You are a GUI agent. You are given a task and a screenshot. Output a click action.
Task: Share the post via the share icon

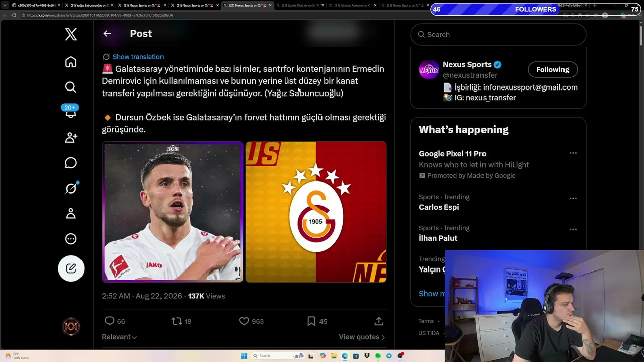click(379, 321)
